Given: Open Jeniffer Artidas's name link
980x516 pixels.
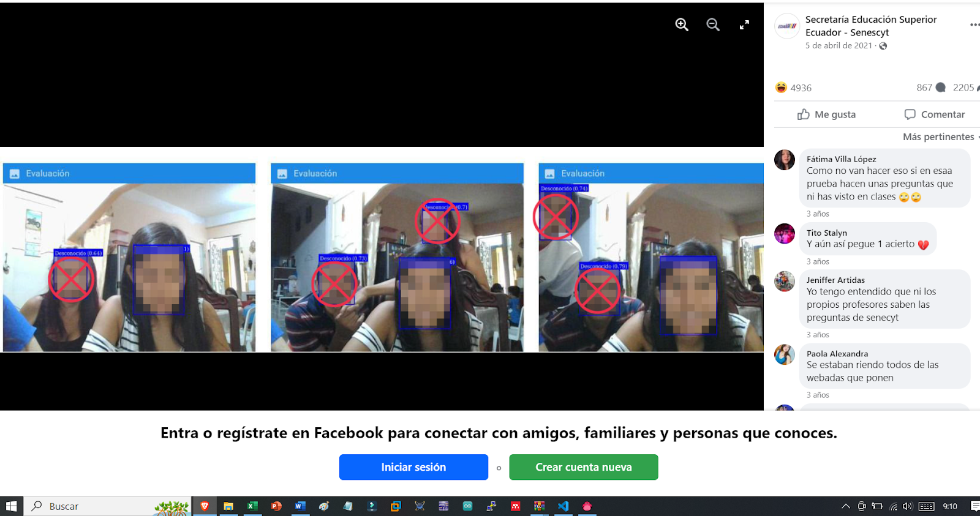Looking at the screenshot, I should (835, 280).
